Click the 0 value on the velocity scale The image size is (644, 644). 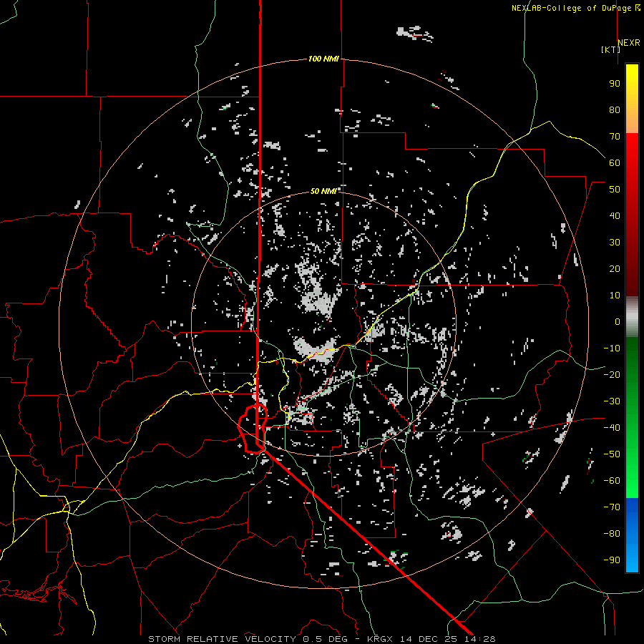click(618, 322)
